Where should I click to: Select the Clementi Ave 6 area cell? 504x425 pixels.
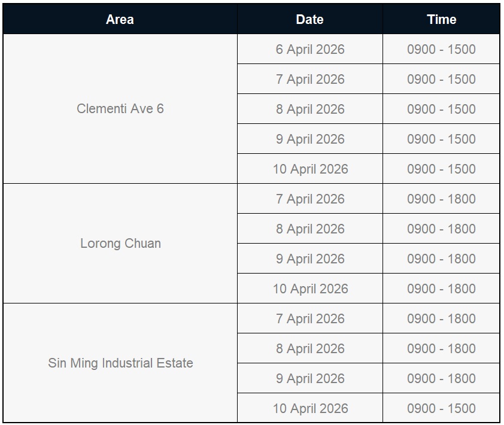click(x=120, y=109)
